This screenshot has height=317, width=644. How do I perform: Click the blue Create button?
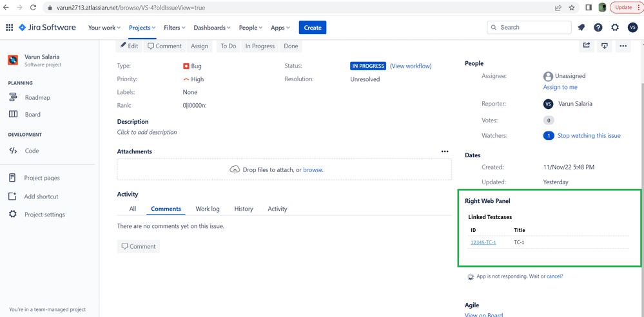point(313,28)
